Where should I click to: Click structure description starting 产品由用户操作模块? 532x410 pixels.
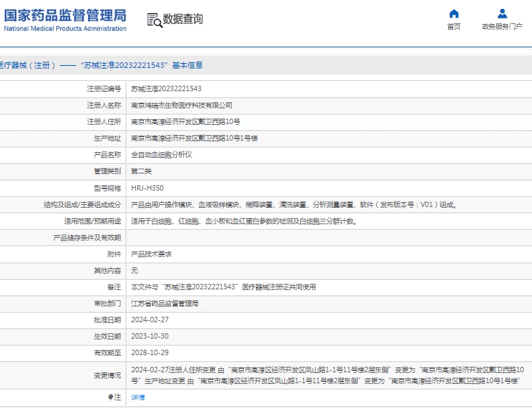tap(294, 204)
